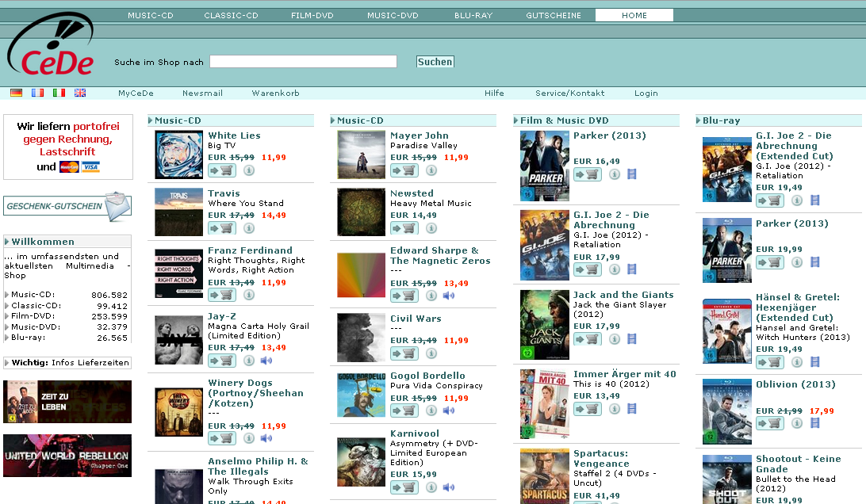This screenshot has height=504, width=866.
Task: Open the Zeit zu Leben banner
Action: pyautogui.click(x=67, y=402)
